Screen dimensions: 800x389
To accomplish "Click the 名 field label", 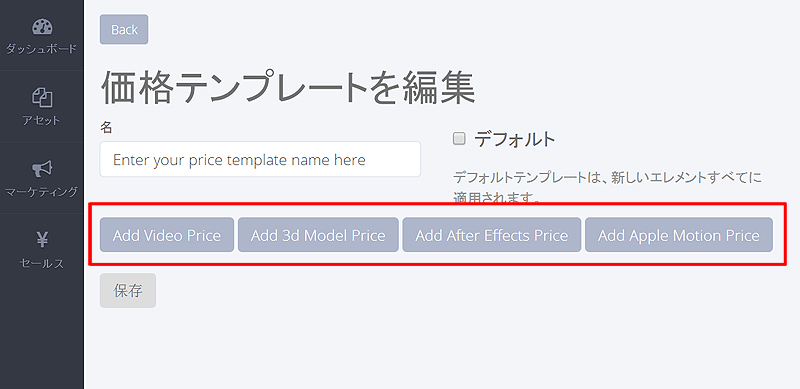I will (x=106, y=127).
